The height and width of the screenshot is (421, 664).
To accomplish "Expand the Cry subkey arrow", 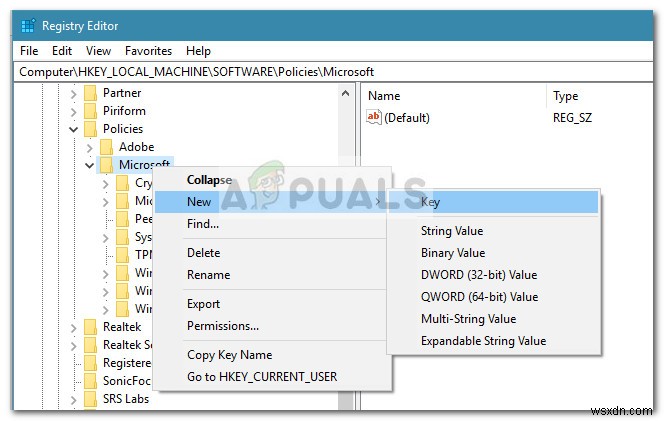I will pos(105,184).
